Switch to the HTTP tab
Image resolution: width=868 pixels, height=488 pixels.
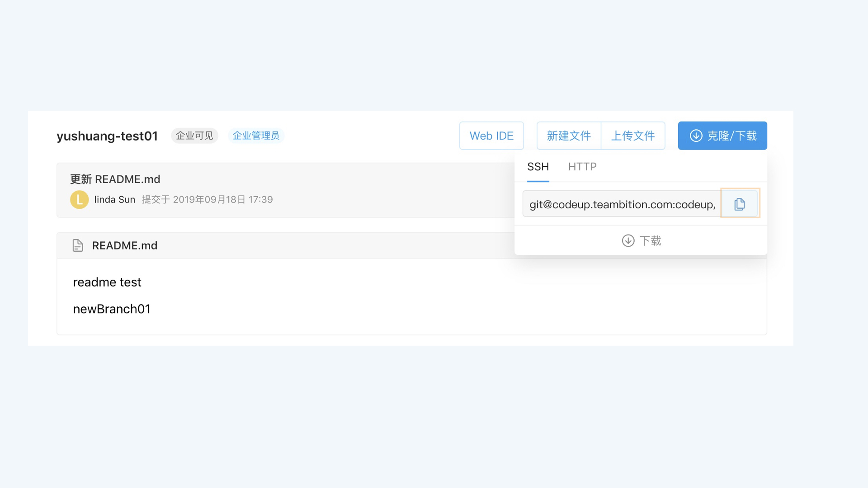582,167
